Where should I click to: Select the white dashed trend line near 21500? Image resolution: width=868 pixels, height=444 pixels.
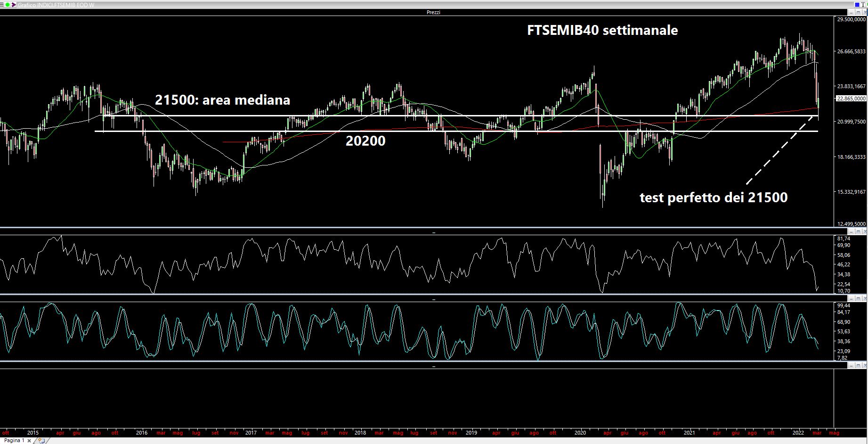click(x=779, y=150)
